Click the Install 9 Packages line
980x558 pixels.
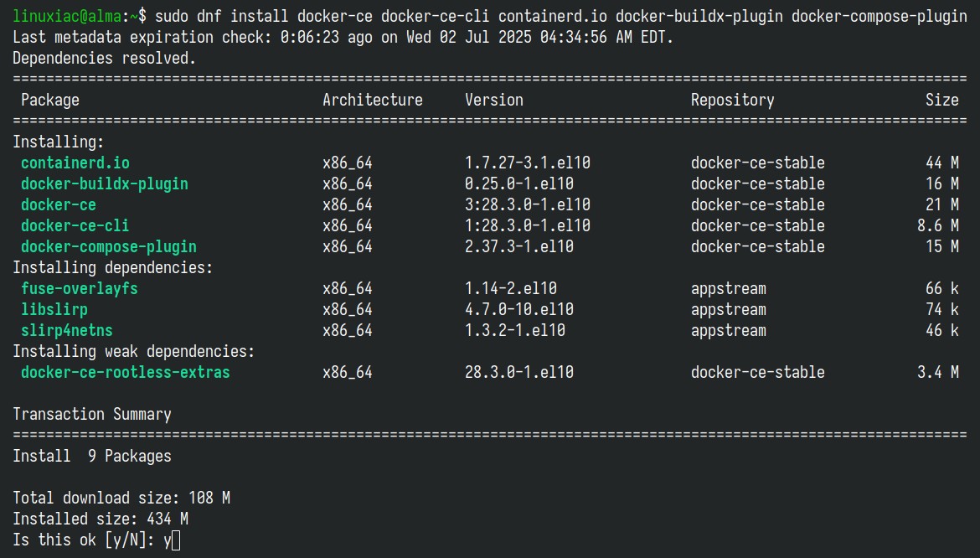point(92,456)
